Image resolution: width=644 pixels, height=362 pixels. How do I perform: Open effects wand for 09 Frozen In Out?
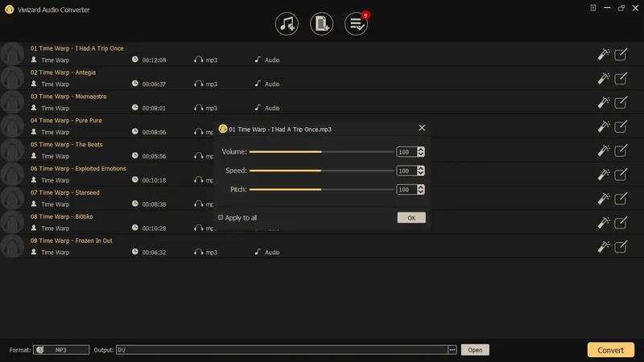tap(603, 246)
